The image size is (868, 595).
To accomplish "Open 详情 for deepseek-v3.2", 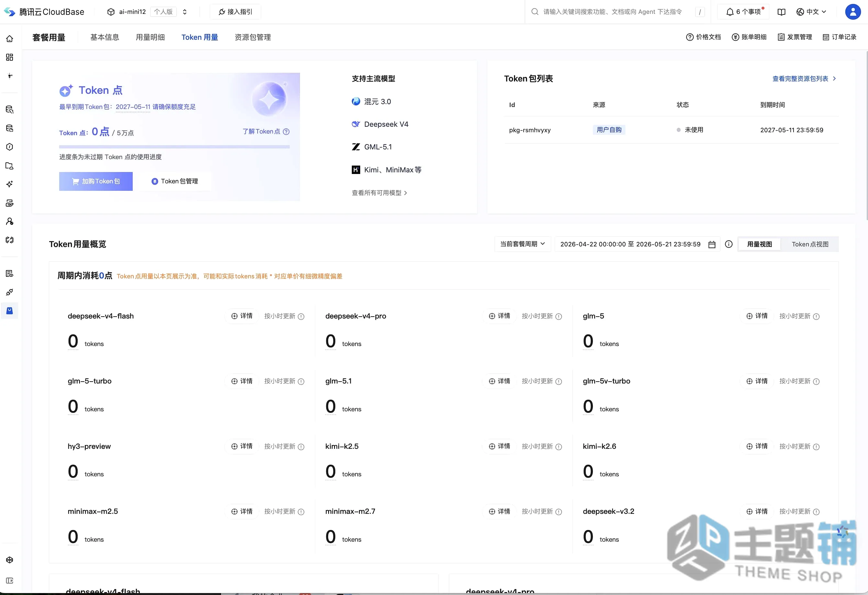I will point(757,512).
